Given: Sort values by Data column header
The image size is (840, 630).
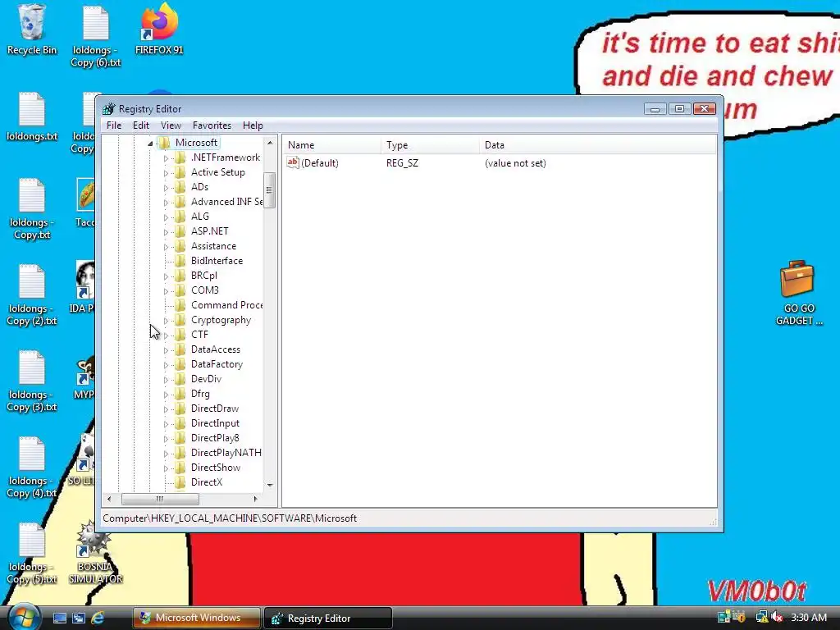Looking at the screenshot, I should pos(597,144).
